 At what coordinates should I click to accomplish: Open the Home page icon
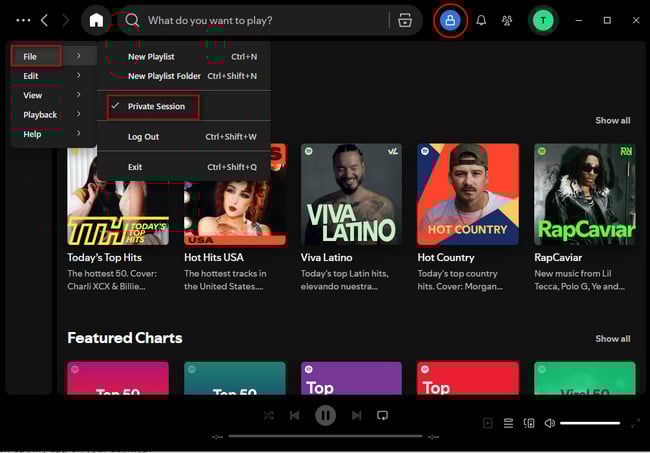point(96,20)
